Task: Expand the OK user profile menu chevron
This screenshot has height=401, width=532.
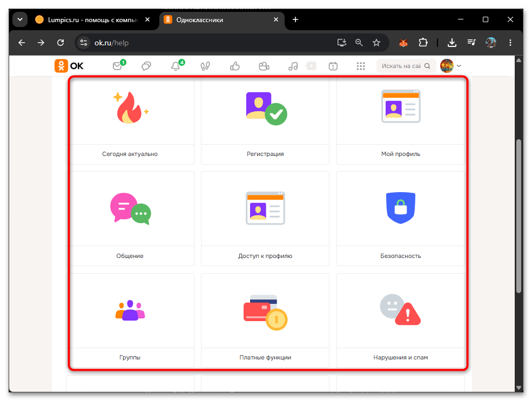Action: 459,66
